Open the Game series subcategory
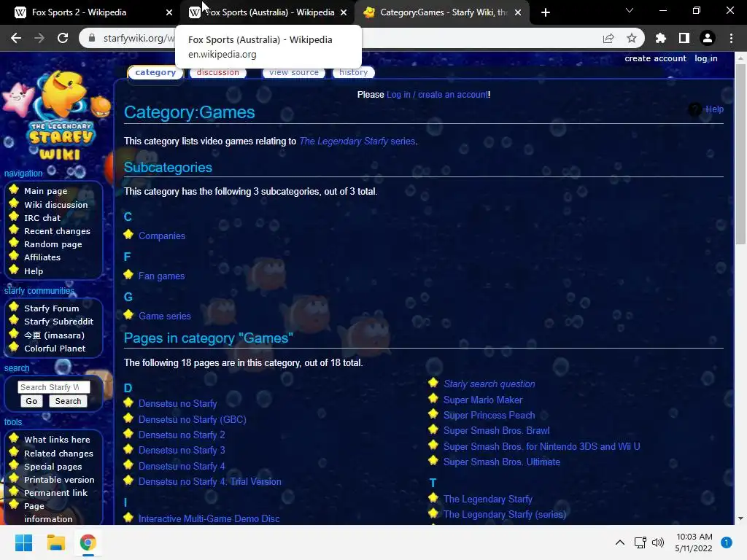The height and width of the screenshot is (560, 747). click(x=164, y=316)
